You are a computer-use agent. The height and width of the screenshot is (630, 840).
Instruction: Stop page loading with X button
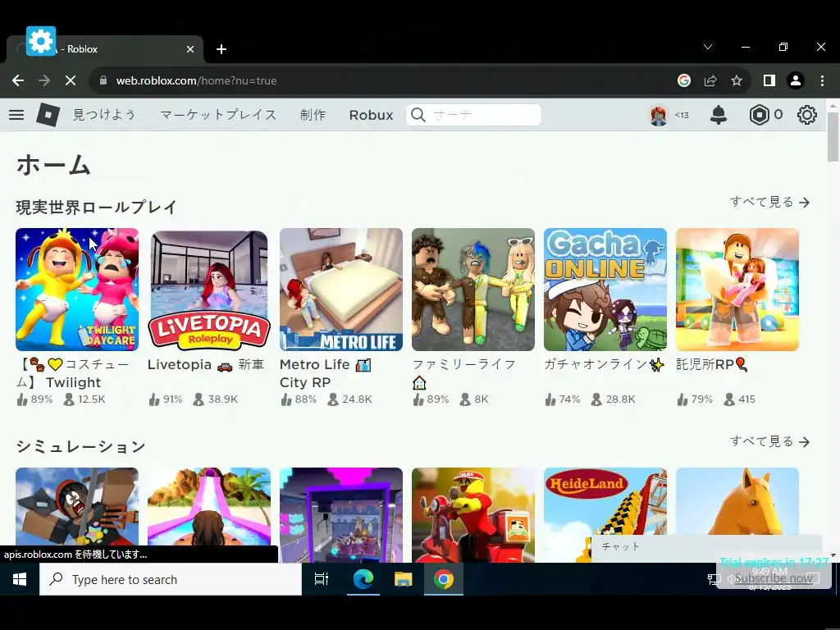coord(71,80)
